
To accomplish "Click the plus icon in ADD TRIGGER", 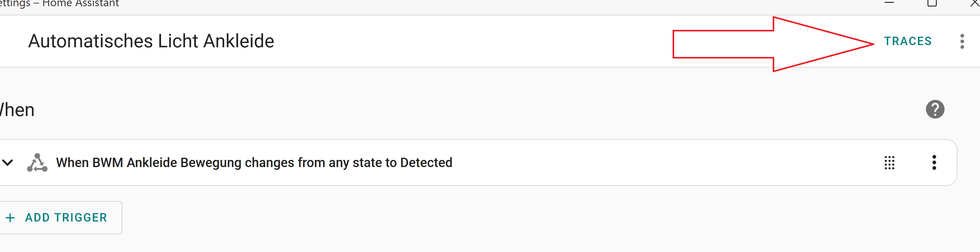I will click(10, 218).
